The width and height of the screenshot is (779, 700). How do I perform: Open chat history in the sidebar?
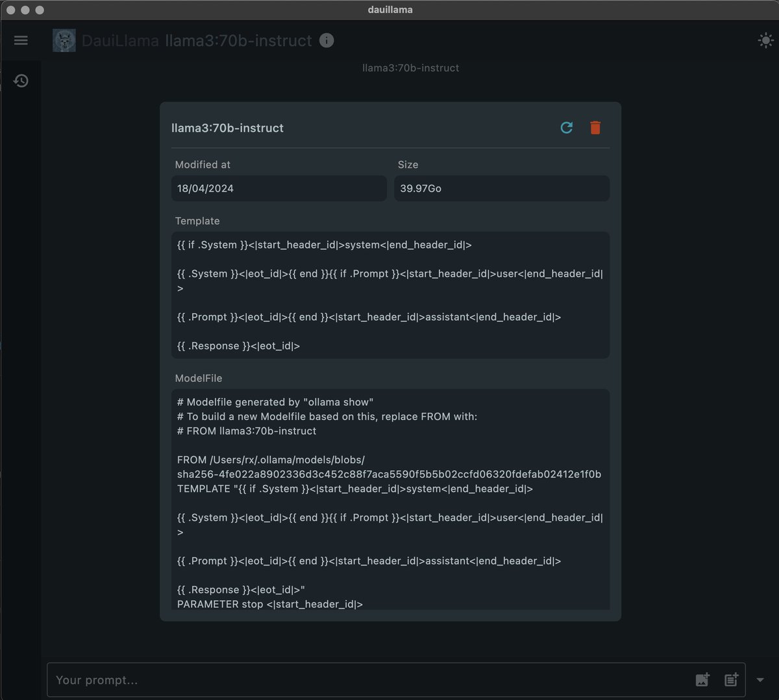click(21, 81)
